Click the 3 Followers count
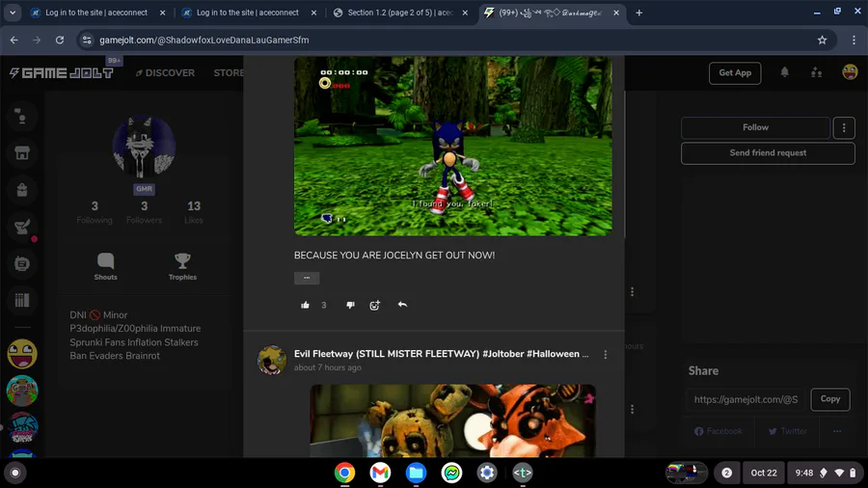 144,212
